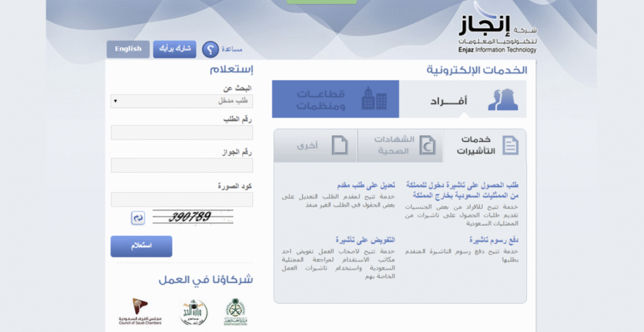The width and height of the screenshot is (644, 332).
Task: Click the Enjaz Information Technology logo
Action: pos(497,29)
